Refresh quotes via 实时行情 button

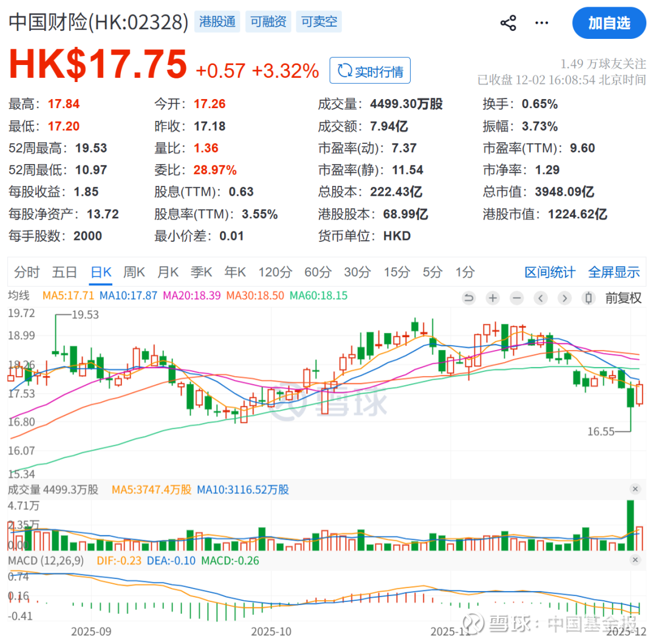click(370, 70)
